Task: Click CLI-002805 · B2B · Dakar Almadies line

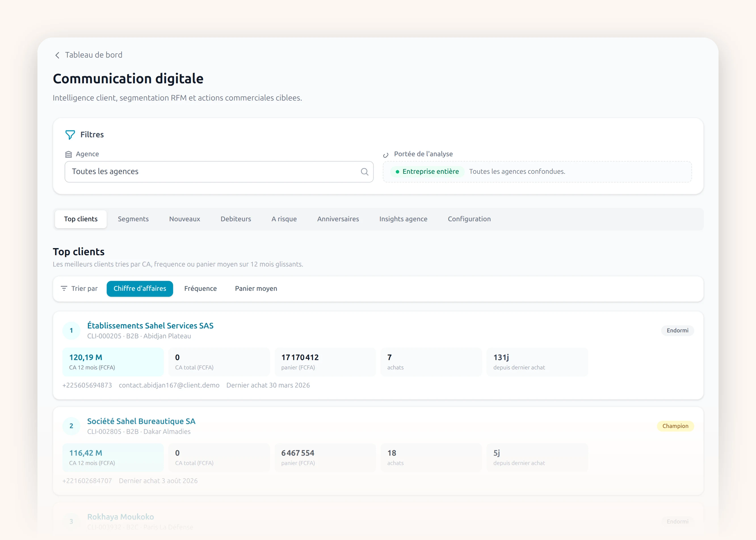Action: [x=139, y=432]
